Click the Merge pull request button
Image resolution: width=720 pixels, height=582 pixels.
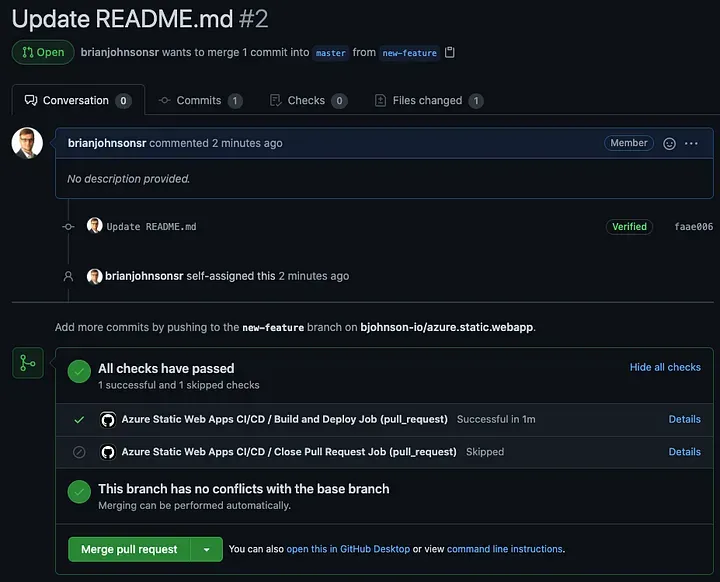(x=129, y=549)
